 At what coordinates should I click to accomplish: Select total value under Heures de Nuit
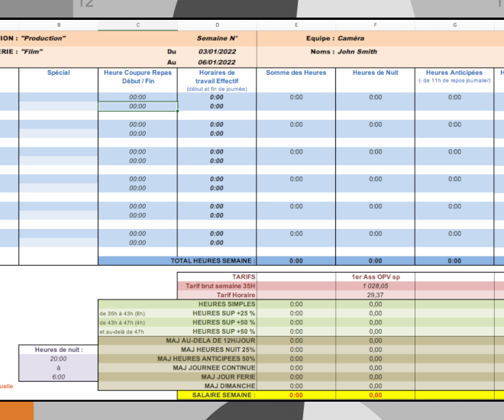pyautogui.click(x=375, y=261)
